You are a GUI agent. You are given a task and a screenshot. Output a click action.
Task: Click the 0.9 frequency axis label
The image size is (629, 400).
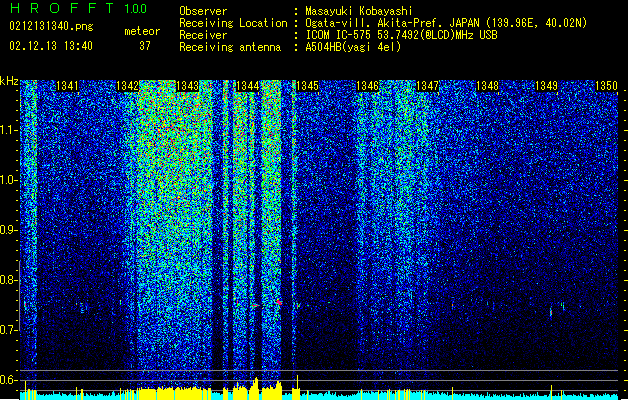(x=8, y=230)
